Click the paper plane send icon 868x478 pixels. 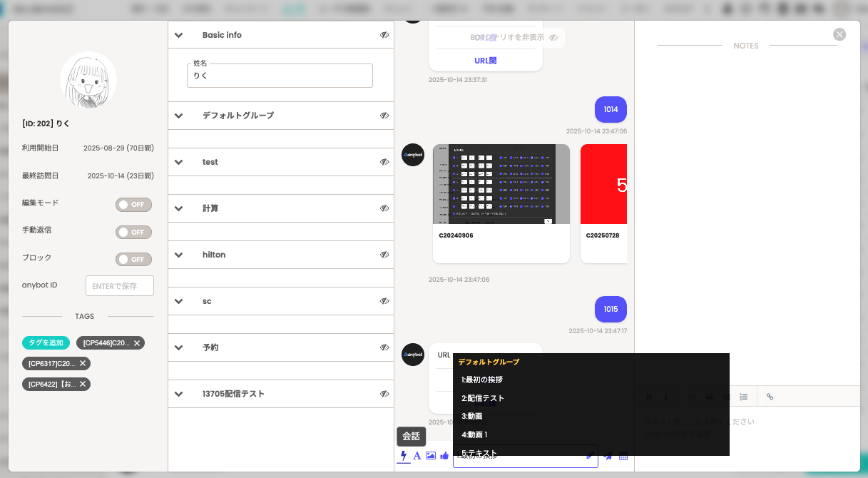point(608,457)
